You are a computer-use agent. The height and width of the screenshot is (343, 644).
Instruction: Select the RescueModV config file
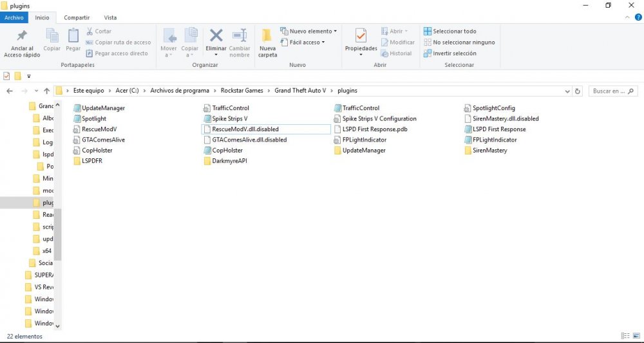point(95,129)
